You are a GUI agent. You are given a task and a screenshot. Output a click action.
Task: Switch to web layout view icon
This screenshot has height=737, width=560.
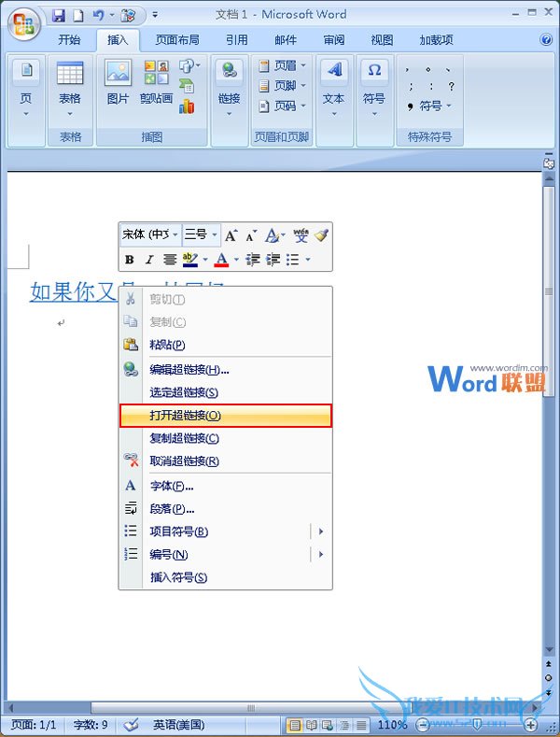click(x=329, y=725)
